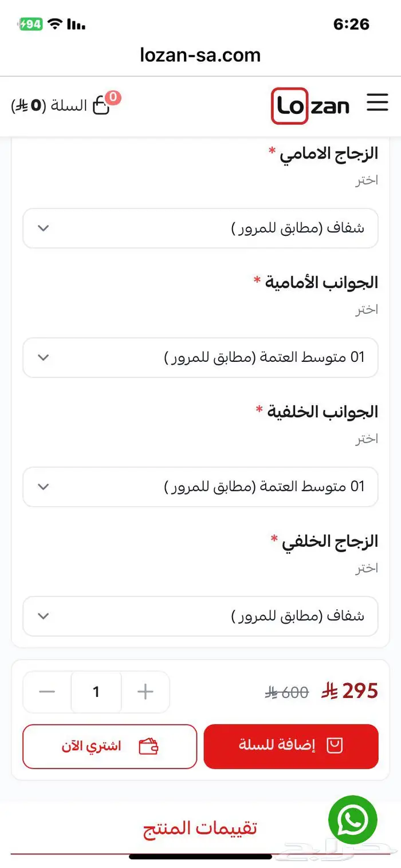Tap the bag icon on Add to Cart

click(x=335, y=745)
